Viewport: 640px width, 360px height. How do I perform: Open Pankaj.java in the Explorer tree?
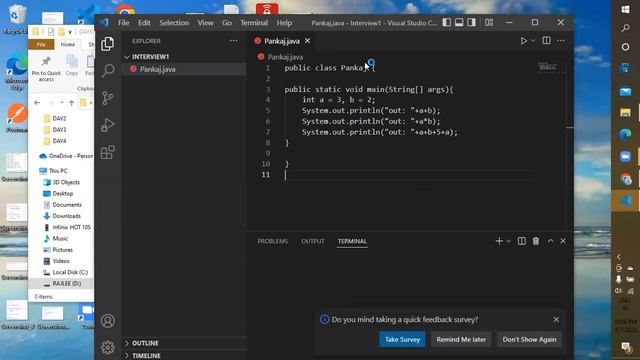pos(184,69)
